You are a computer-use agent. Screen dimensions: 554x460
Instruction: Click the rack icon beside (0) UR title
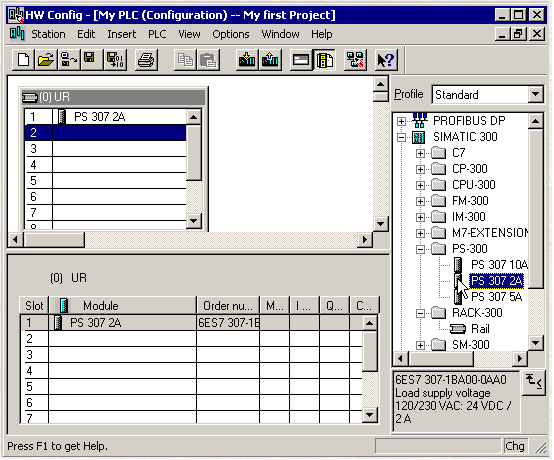(x=30, y=97)
